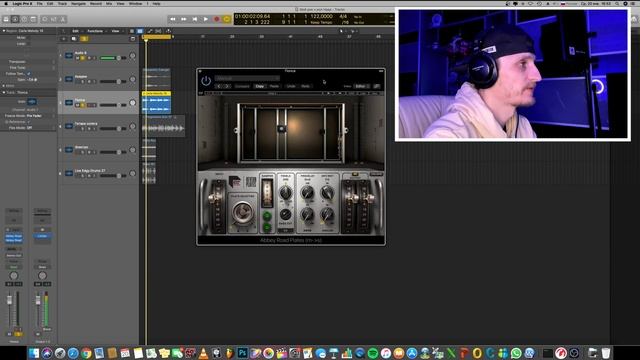
Task: Click the plugin link icon
Action: pos(376,87)
